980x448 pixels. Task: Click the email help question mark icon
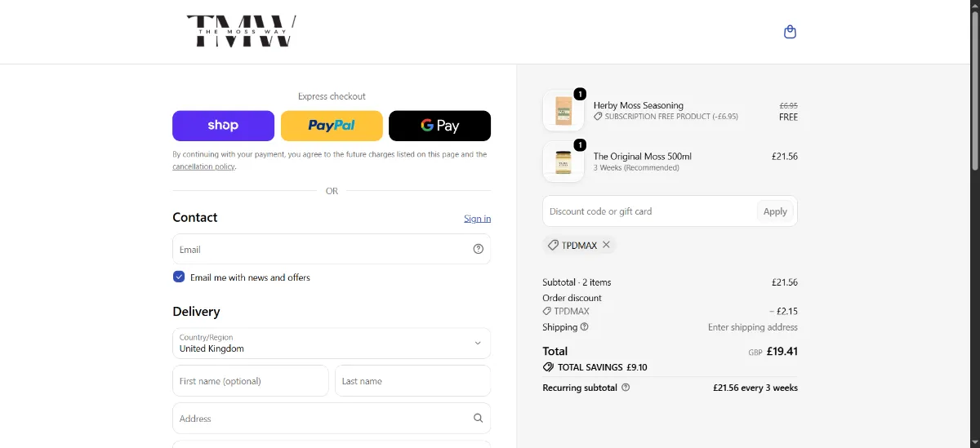click(479, 249)
